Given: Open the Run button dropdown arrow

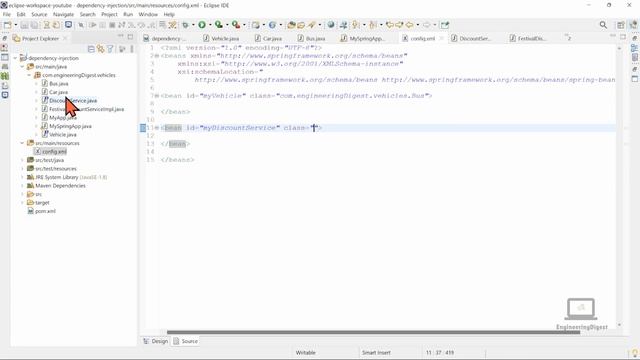Looking at the screenshot, I should tap(210, 25).
